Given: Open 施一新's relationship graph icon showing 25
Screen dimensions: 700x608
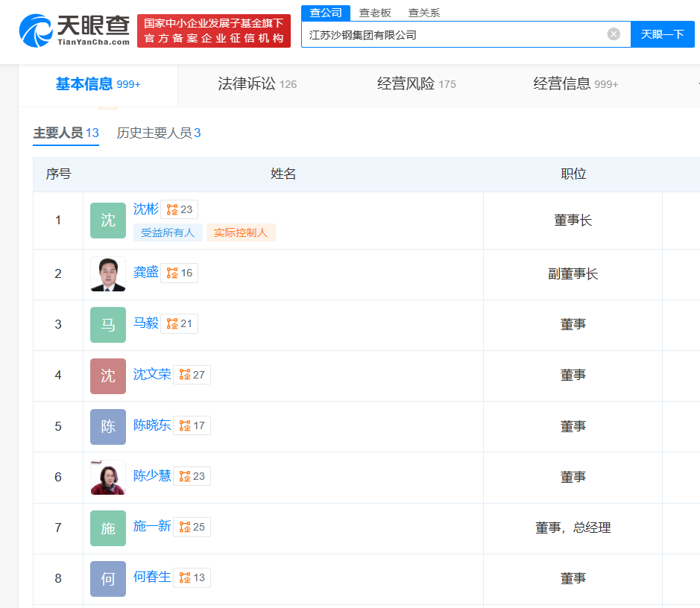Looking at the screenshot, I should (192, 527).
